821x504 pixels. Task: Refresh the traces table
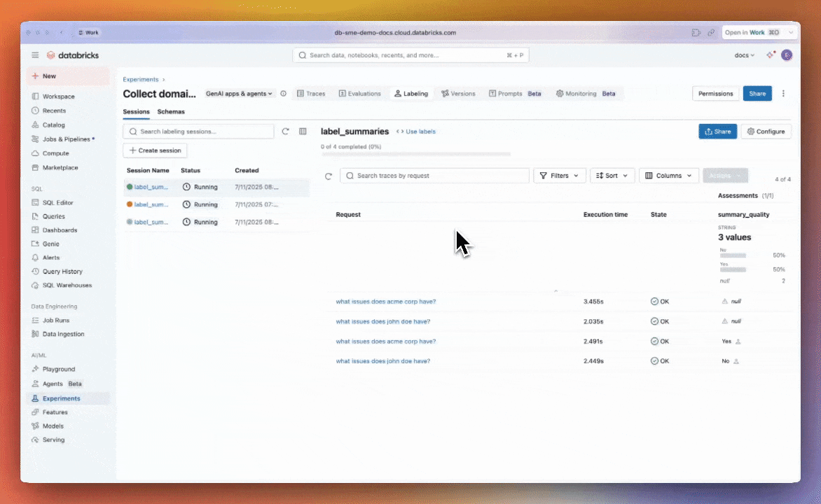click(x=329, y=176)
